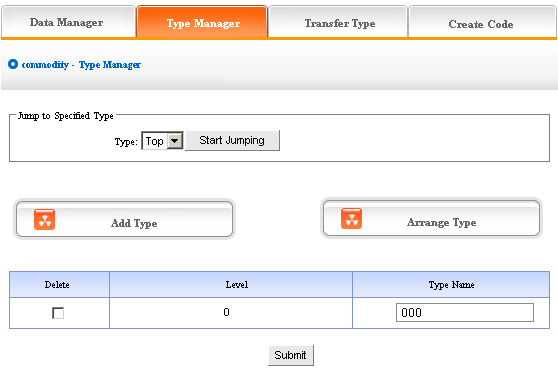The image size is (558, 380).
Task: Click the Jump to Specified Type legend
Action: 66,116
